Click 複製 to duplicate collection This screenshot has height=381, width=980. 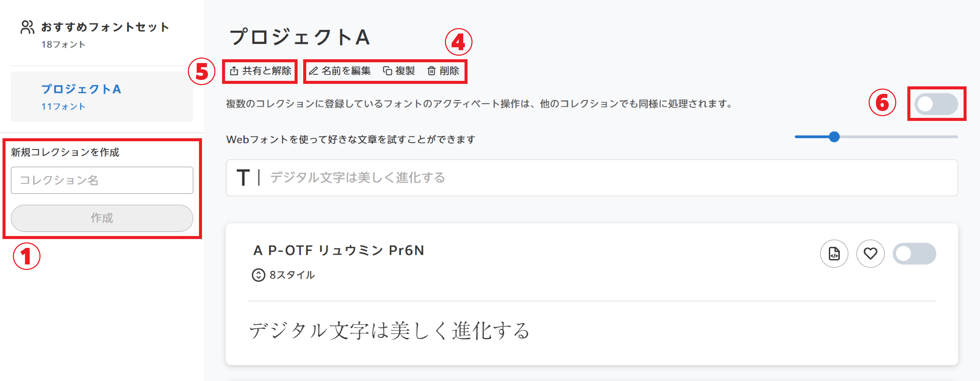tap(399, 71)
